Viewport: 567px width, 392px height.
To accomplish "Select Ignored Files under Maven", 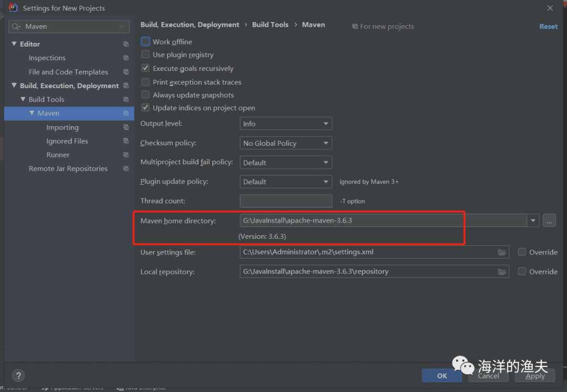I will click(x=67, y=141).
